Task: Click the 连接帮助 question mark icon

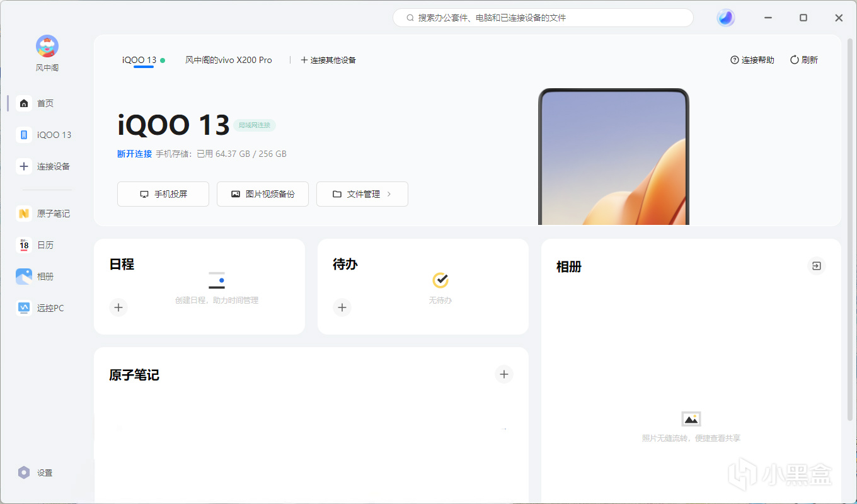Action: click(x=734, y=60)
